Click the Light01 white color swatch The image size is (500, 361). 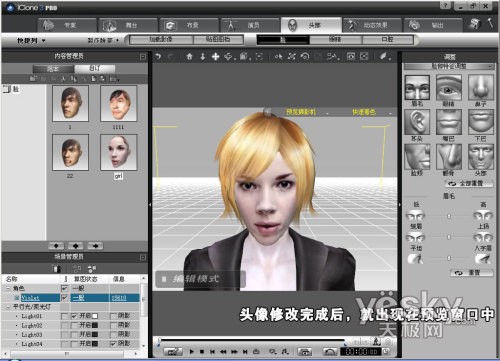[95, 316]
